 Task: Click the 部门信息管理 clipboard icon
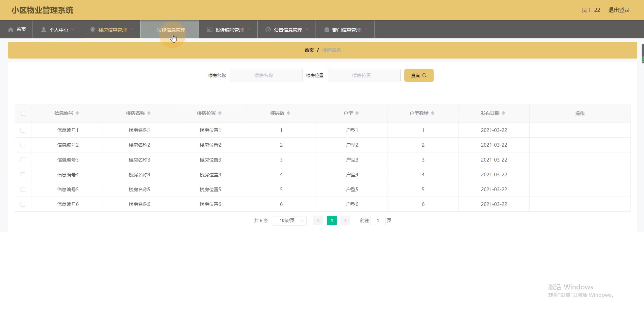(327, 30)
